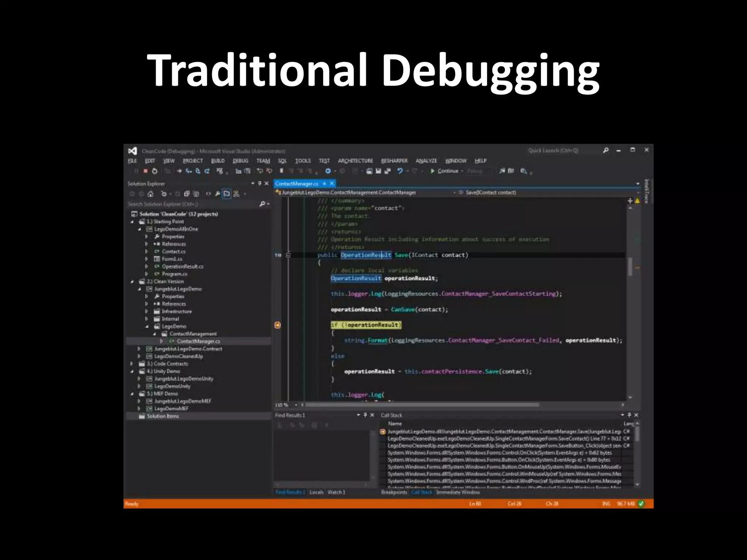This screenshot has width=747, height=560.
Task: Click the Continue button
Action: pos(444,171)
